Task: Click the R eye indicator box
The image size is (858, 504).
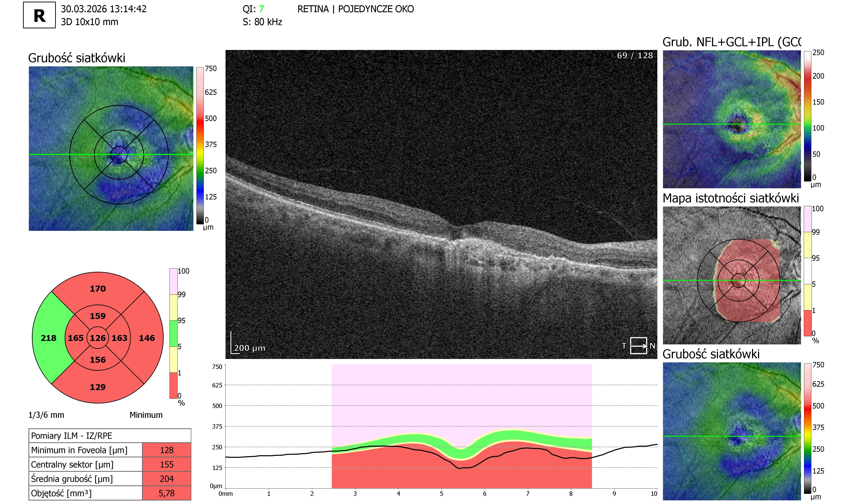Action: [x=39, y=15]
